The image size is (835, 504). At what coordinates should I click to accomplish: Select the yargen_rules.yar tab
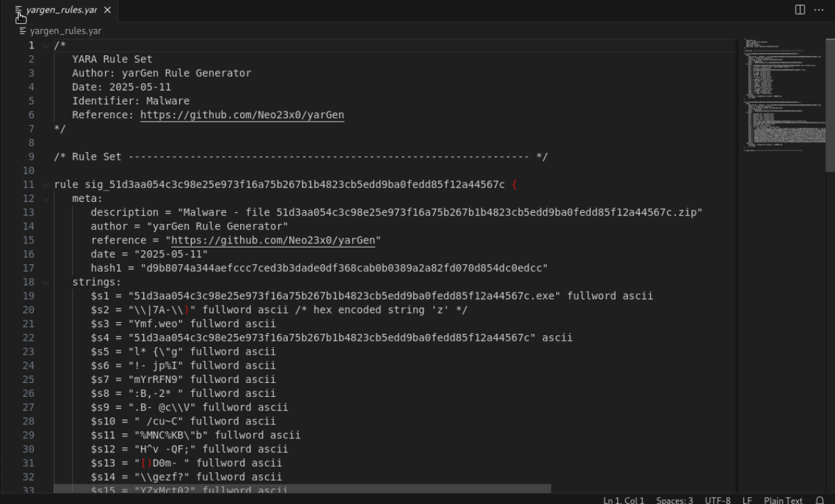pos(62,10)
